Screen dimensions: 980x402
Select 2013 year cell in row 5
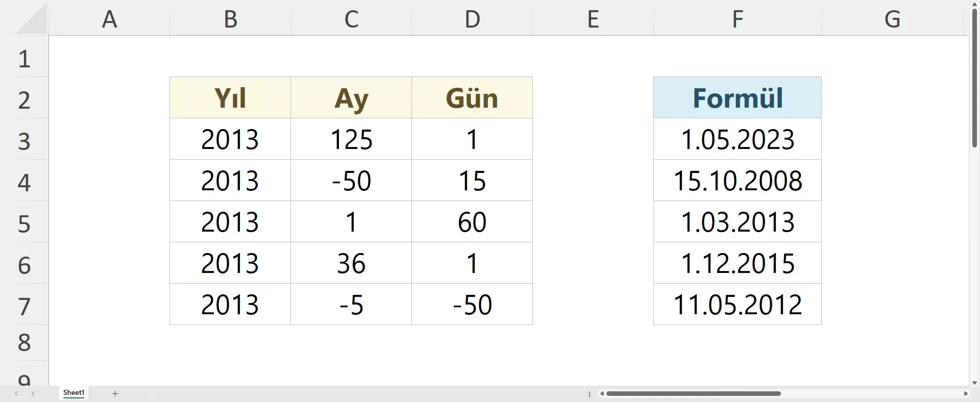click(x=230, y=222)
